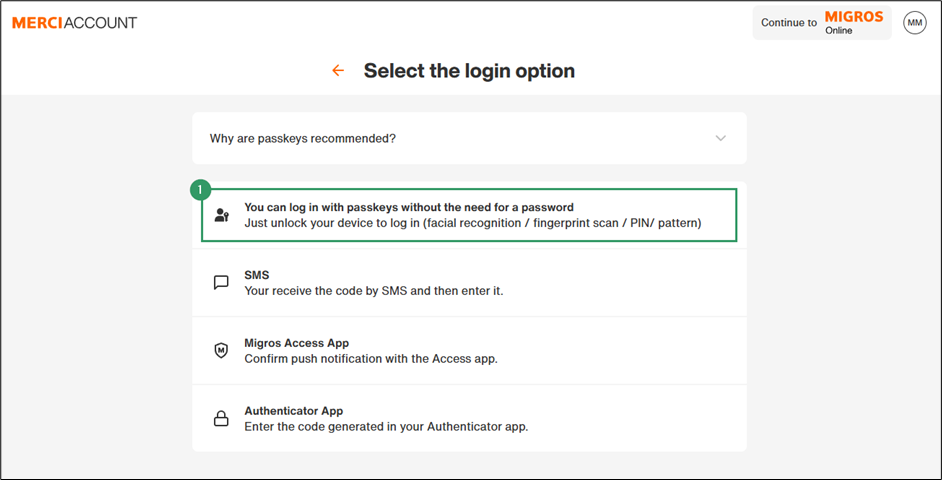Expand "Why are passkeys recommended?" section
Viewport: 942px width, 480px height.
point(469,138)
